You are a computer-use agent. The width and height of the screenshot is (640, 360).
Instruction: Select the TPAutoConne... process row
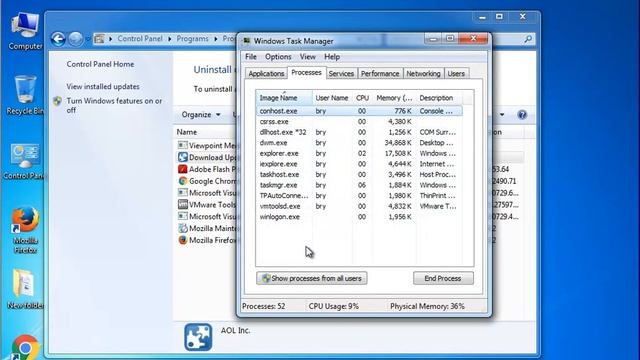click(359, 196)
